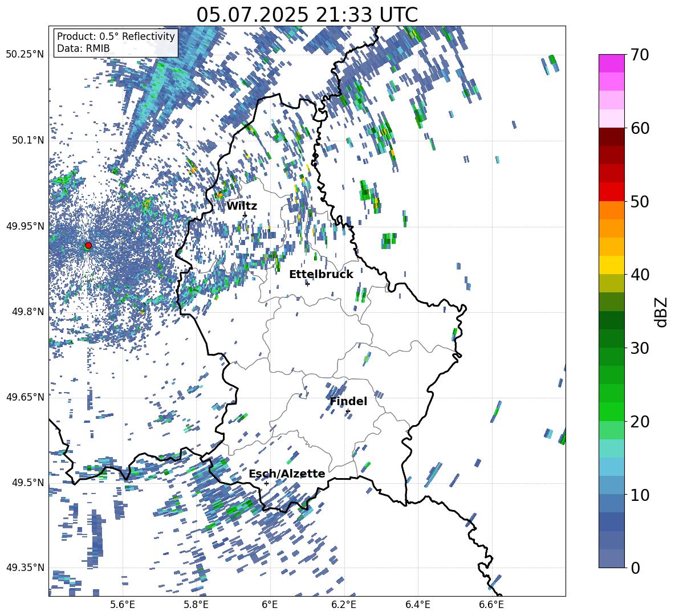Viewport: 675px width, 616px height.
Task: Click the 05.07.2025 21:33 UTC title
Action: pos(307,15)
